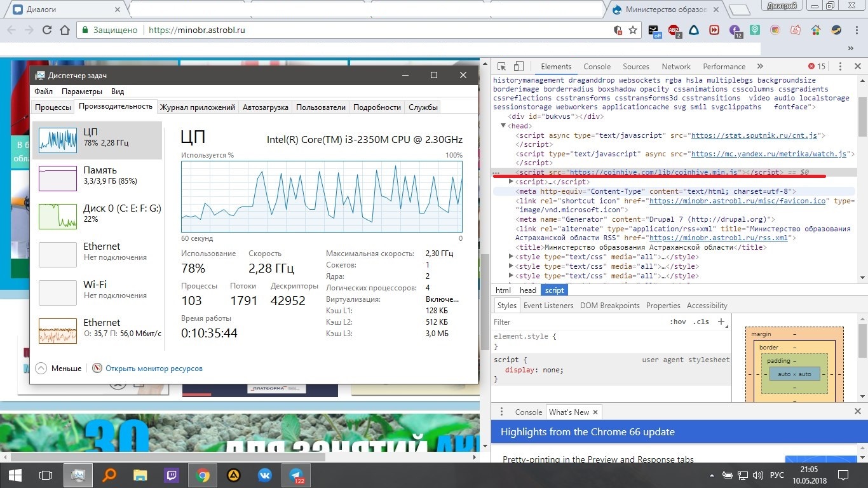Screen dimensions: 868x488
Task: Select the html breadcrumb in DevTools
Action: pyautogui.click(x=503, y=290)
